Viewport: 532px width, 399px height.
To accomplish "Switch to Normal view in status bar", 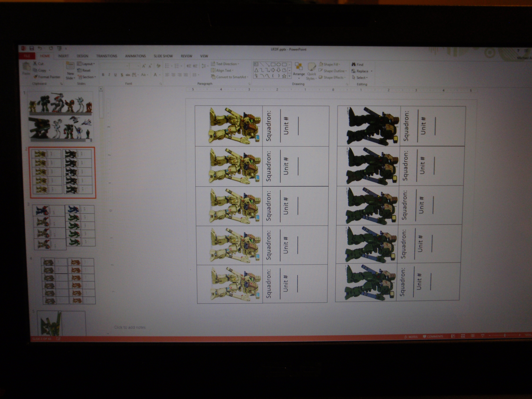I will coord(453,336).
